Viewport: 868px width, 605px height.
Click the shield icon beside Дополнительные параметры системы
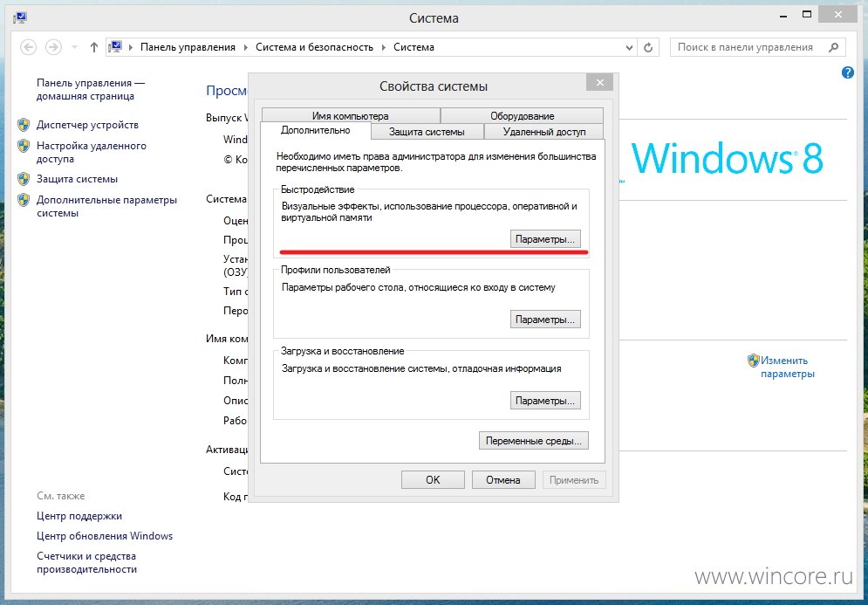(24, 200)
